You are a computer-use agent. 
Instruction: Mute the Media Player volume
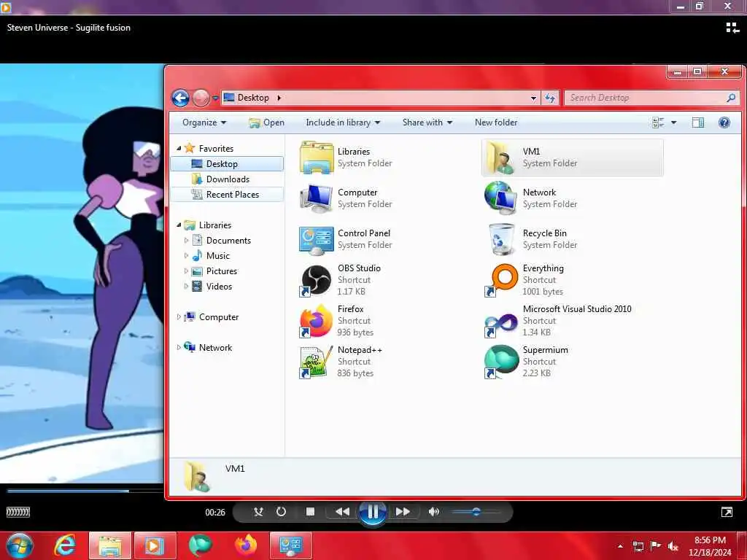[x=433, y=512]
